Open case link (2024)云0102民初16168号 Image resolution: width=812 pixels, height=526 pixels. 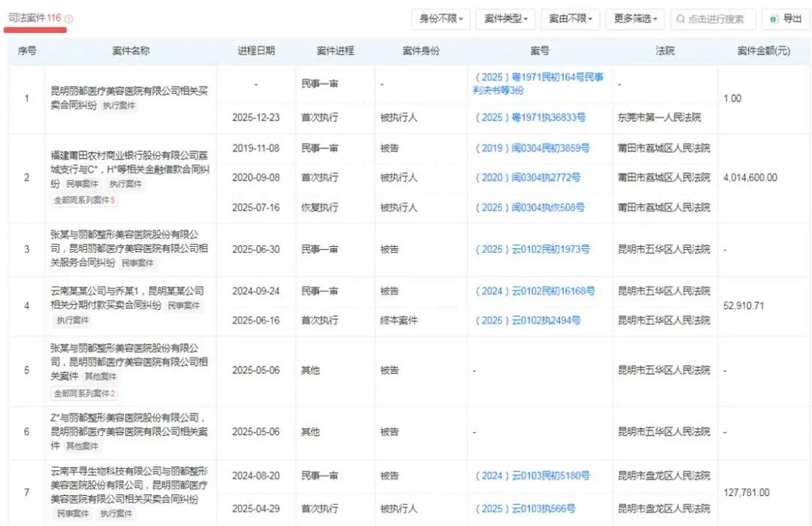[x=535, y=291]
